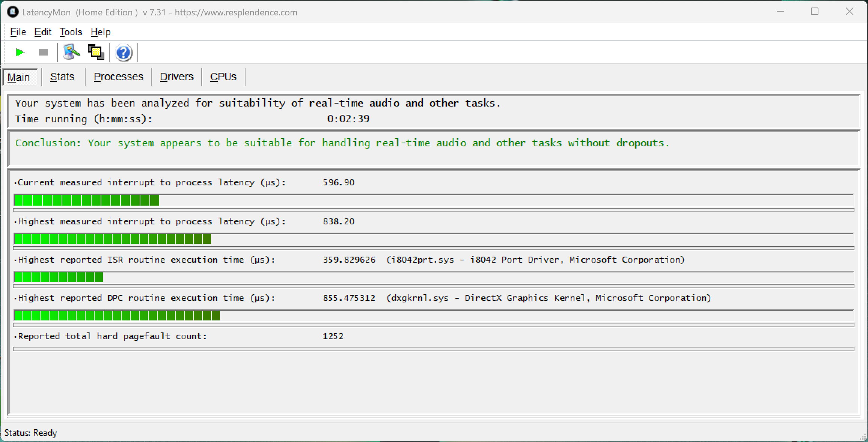This screenshot has width=868, height=442.
Task: Switch to the Stats tab
Action: click(62, 77)
